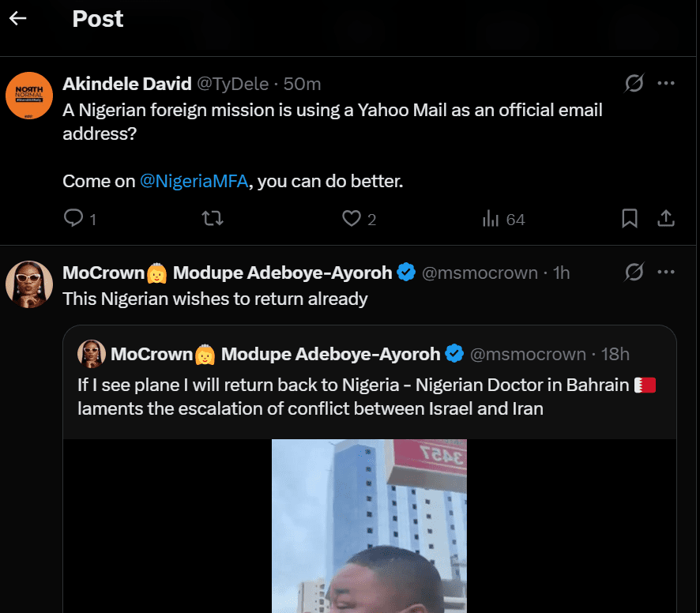This screenshot has height=613, width=700.
Task: Bookmark Akindele David's post
Action: click(630, 219)
